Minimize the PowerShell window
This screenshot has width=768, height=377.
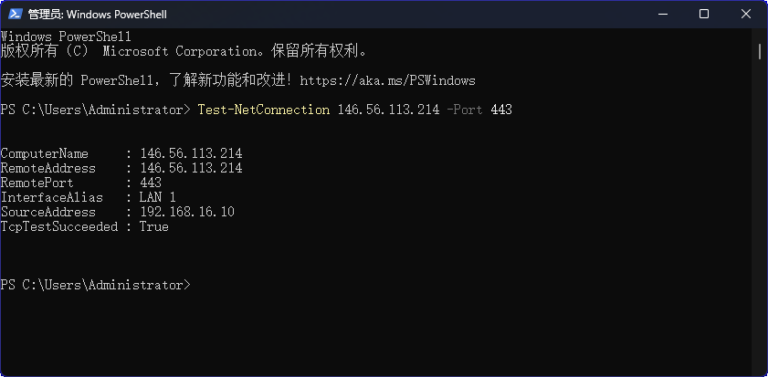[662, 14]
